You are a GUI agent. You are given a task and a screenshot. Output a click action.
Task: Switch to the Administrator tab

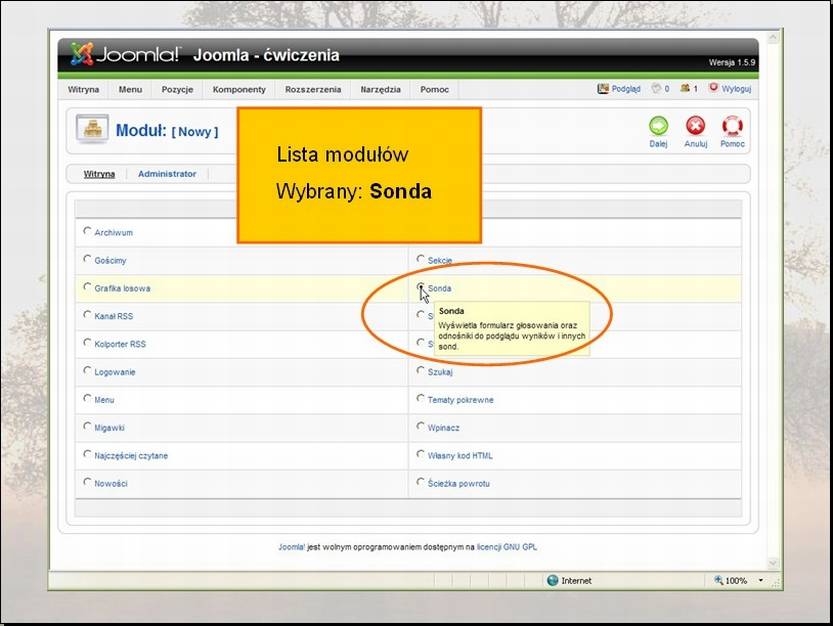click(167, 174)
